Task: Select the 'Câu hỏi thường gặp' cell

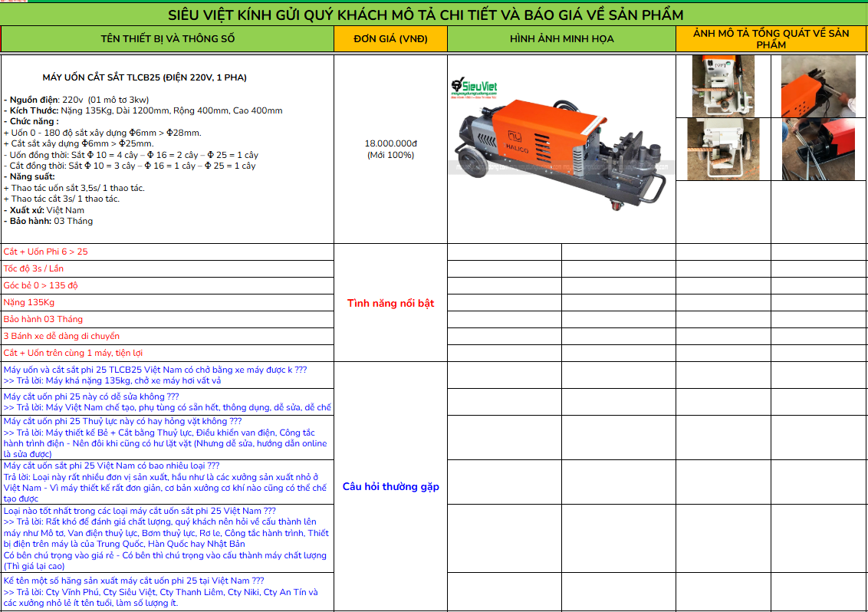Action: click(x=390, y=486)
